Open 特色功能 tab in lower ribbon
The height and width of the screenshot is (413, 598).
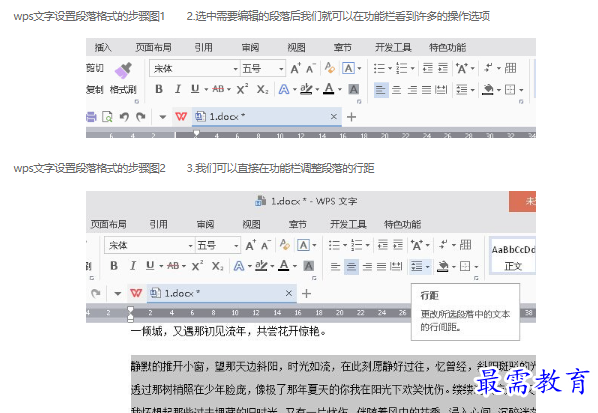[x=402, y=224]
